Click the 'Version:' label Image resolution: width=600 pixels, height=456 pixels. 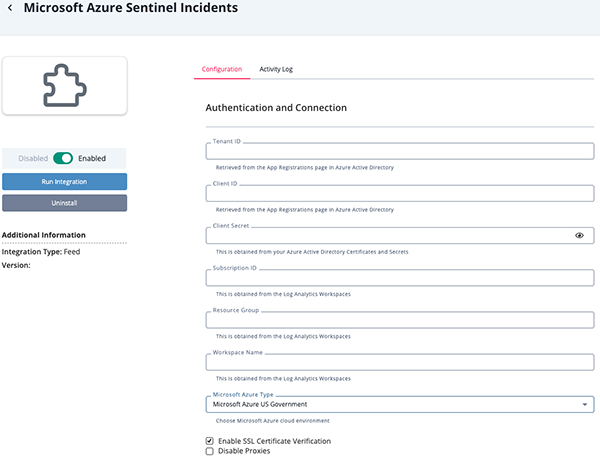pyautogui.click(x=16, y=265)
